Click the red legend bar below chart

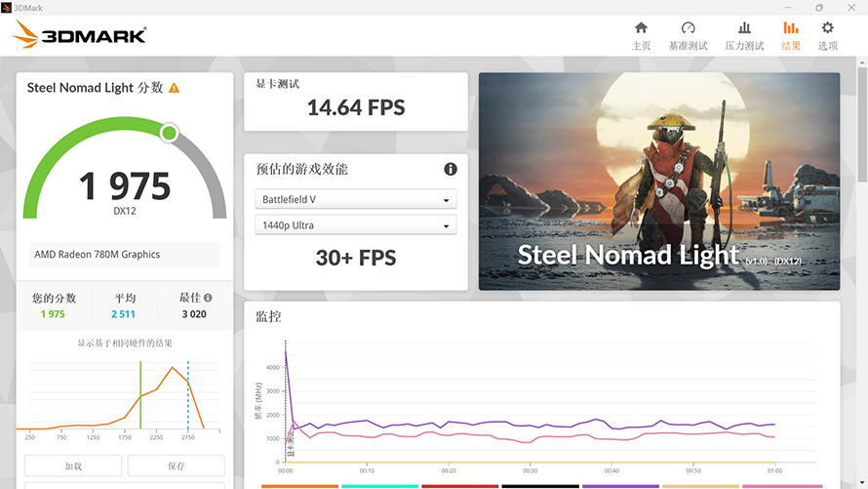click(460, 486)
